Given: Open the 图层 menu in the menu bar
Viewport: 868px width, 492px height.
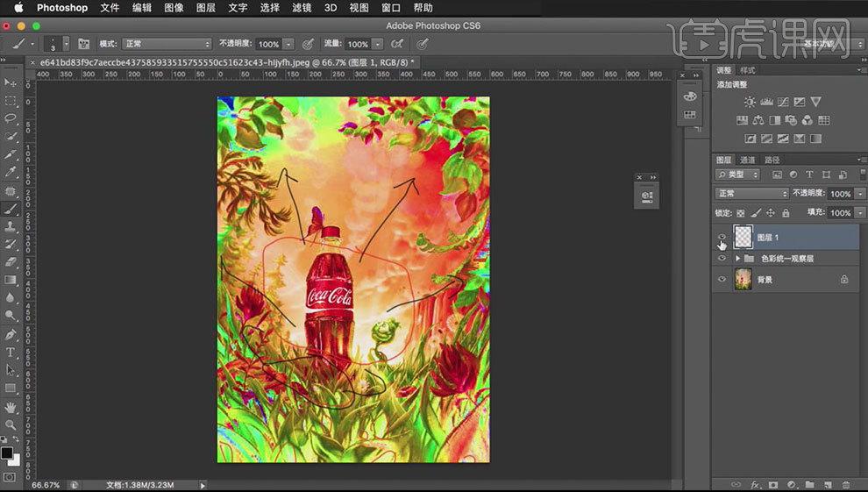Looking at the screenshot, I should pos(205,8).
